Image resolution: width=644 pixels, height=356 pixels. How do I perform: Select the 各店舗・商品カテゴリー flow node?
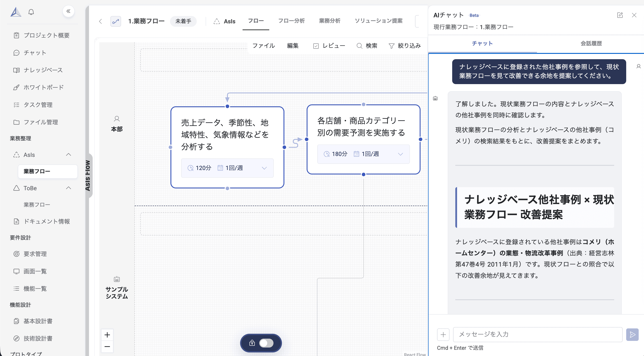pyautogui.click(x=363, y=139)
